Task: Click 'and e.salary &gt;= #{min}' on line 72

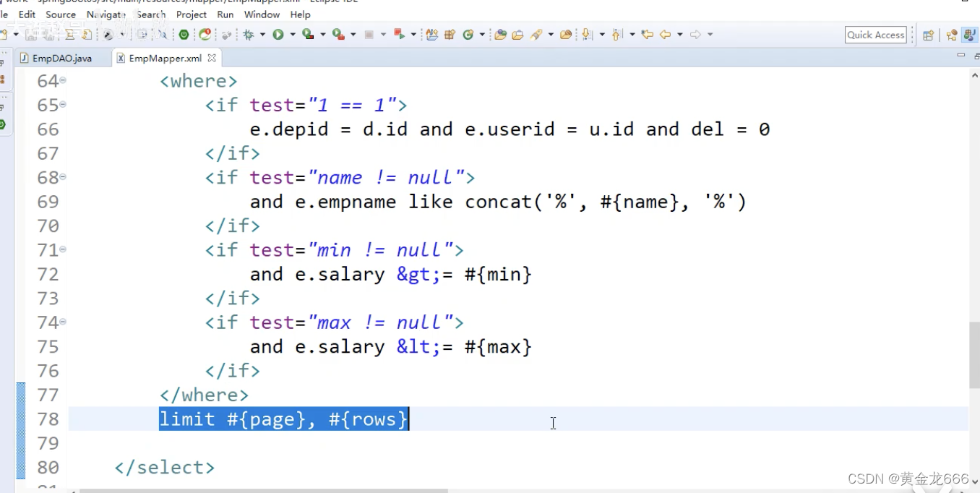Action: 391,275
